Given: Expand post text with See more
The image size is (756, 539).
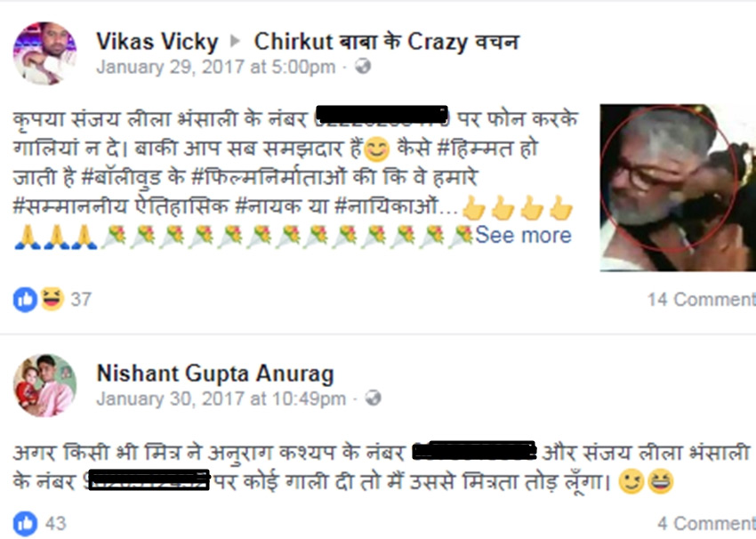Looking at the screenshot, I should (523, 235).
